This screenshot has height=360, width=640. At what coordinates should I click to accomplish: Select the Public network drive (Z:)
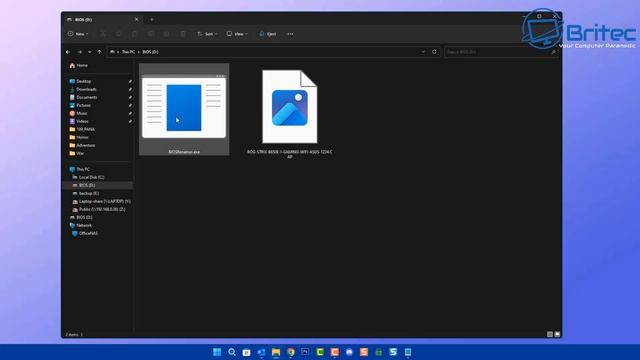coord(99,209)
